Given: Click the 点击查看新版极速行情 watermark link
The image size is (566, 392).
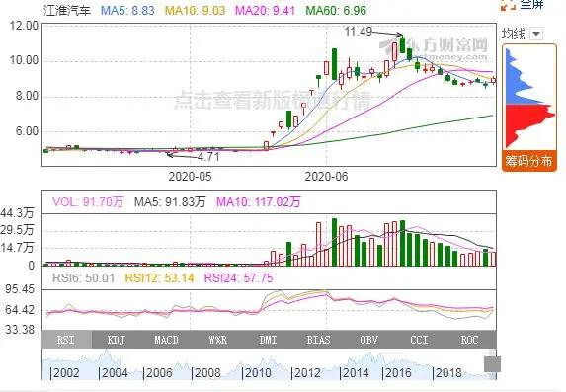Looking at the screenshot, I should point(273,100).
